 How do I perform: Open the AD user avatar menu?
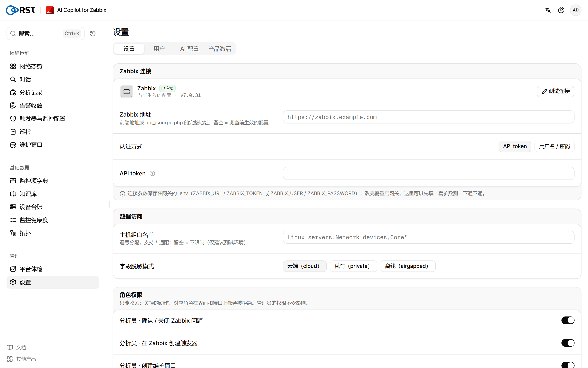pos(576,10)
